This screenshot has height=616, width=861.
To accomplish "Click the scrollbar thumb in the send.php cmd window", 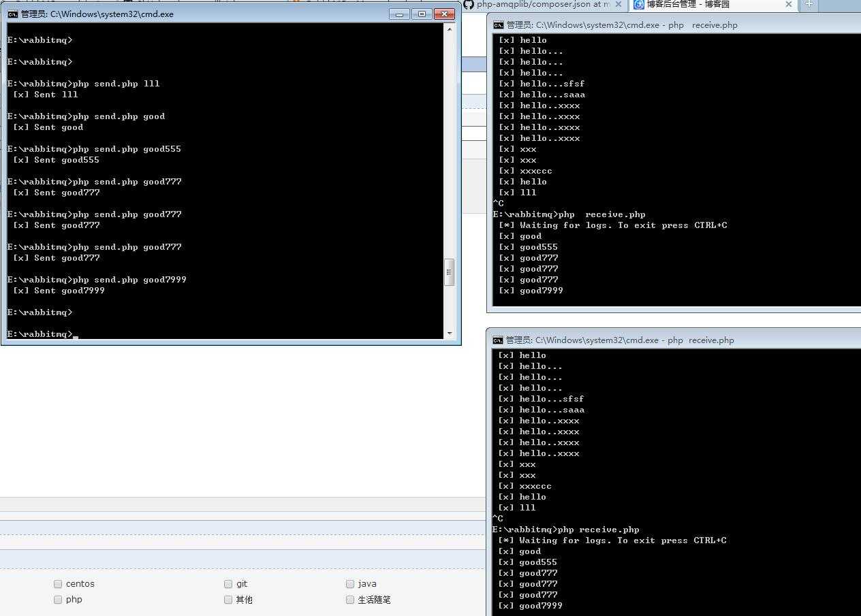I will [x=450, y=272].
